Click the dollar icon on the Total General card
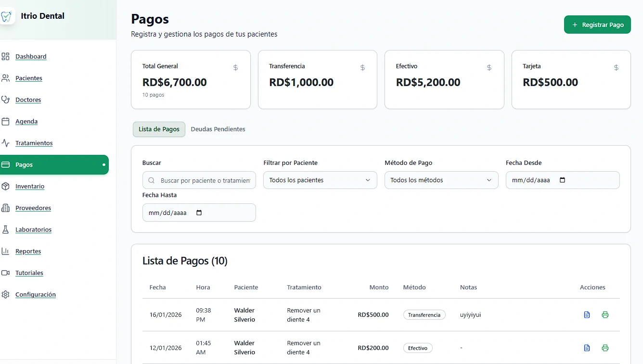Viewport: 643px width, 364px height. tap(235, 68)
